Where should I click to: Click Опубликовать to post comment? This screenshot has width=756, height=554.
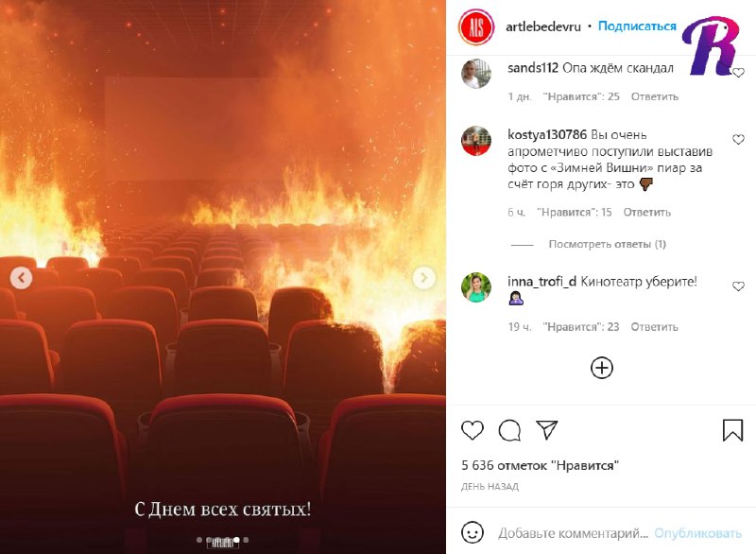pyautogui.click(x=697, y=533)
